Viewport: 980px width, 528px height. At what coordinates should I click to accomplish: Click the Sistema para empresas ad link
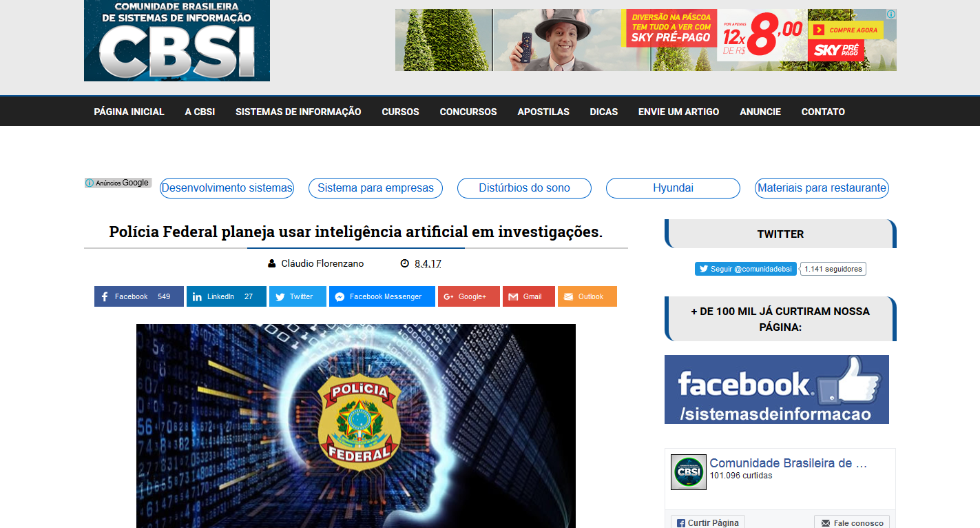click(375, 188)
